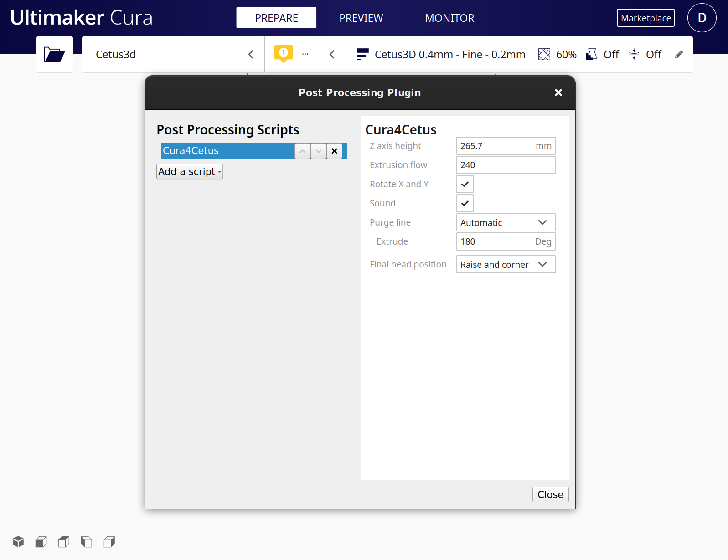The image size is (728, 560).
Task: Switch to the MONITOR tab
Action: [x=449, y=18]
